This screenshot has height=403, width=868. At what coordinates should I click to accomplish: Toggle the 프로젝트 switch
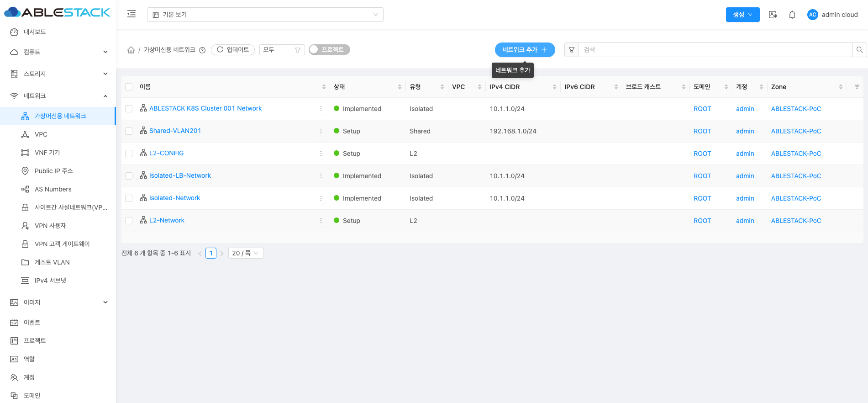(x=329, y=50)
